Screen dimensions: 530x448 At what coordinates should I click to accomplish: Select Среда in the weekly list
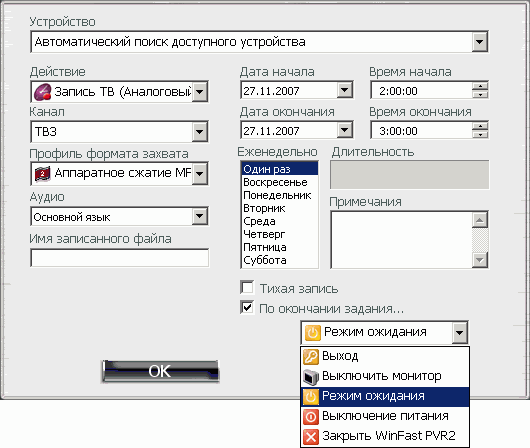click(280, 221)
